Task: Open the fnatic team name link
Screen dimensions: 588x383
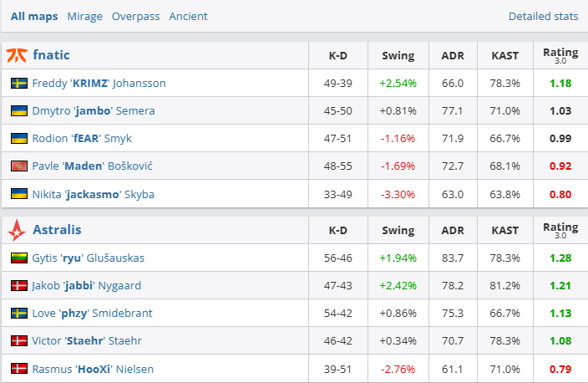Action: [x=51, y=55]
